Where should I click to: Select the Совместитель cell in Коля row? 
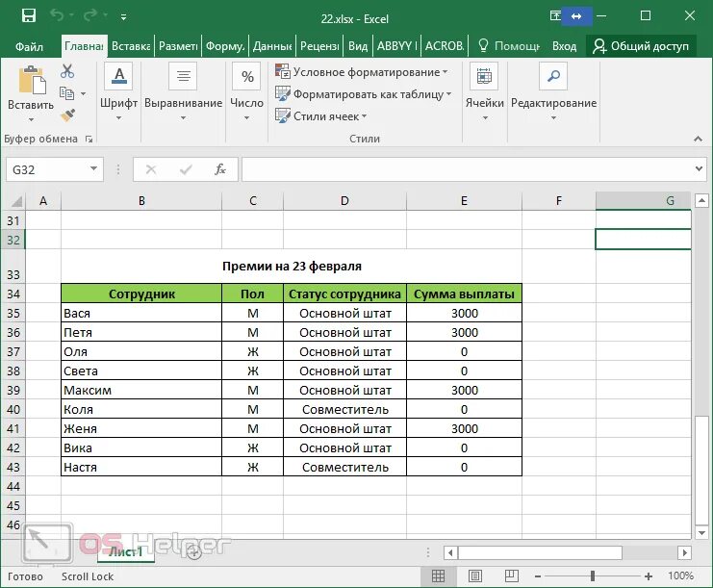click(344, 409)
